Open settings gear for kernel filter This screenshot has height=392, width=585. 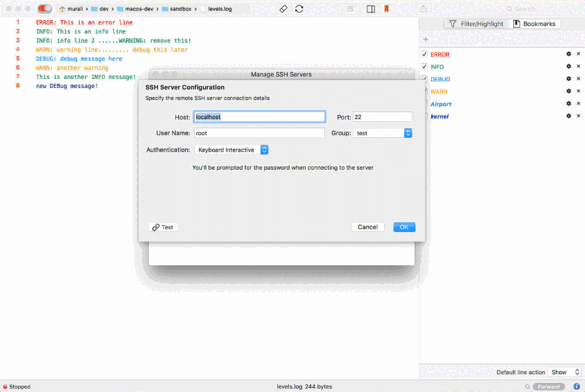click(568, 116)
